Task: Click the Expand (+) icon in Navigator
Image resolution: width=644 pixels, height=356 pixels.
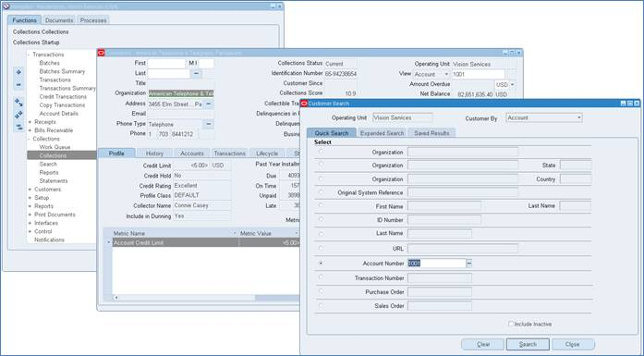Action: pyautogui.click(x=18, y=72)
